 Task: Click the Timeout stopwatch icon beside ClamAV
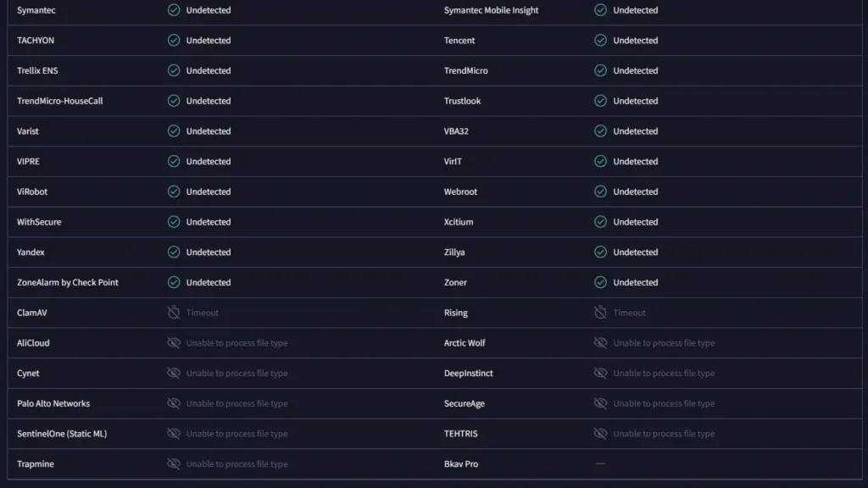coord(174,313)
